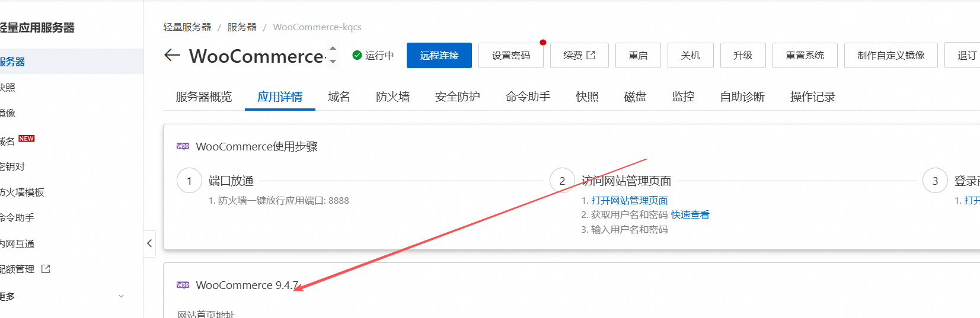Click the WooCommerce 9.4.7 heading

(247, 285)
